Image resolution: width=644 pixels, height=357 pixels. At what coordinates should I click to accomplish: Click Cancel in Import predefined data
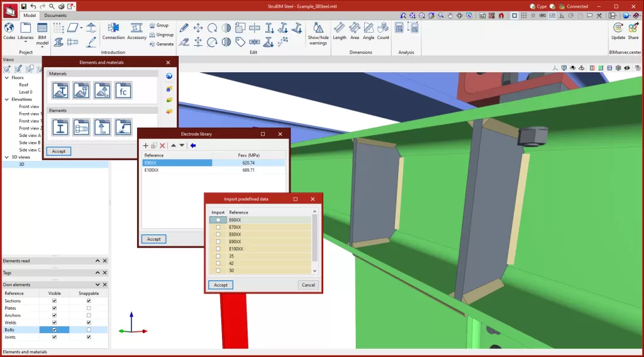click(308, 285)
